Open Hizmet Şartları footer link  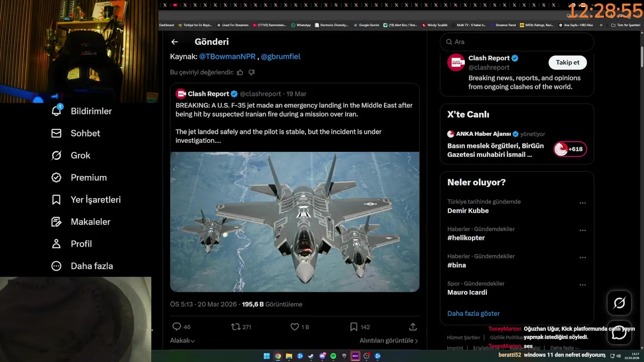pyautogui.click(x=463, y=337)
